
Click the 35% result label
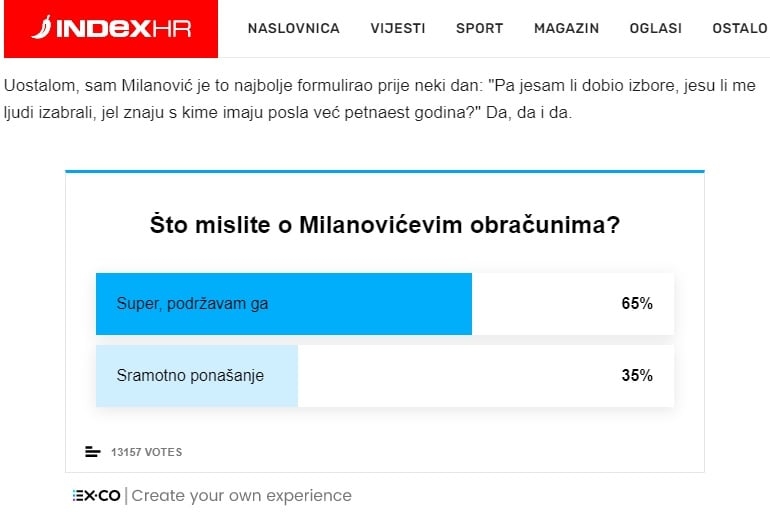[637, 376]
